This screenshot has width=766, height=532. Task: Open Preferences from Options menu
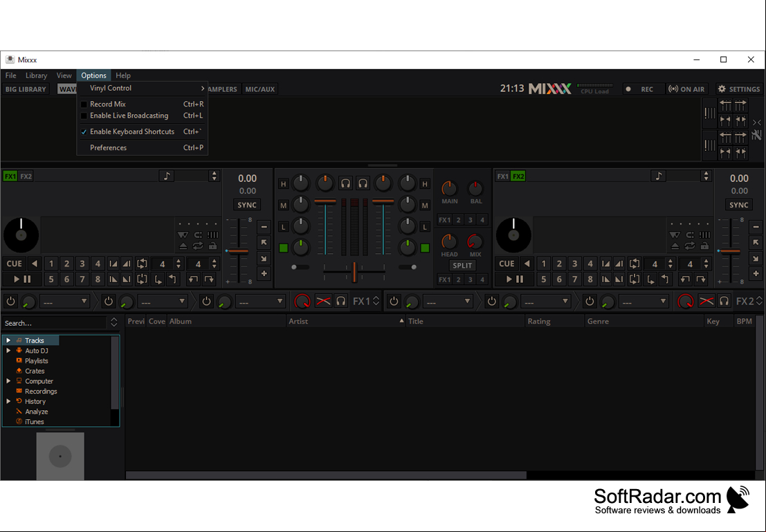142,147
